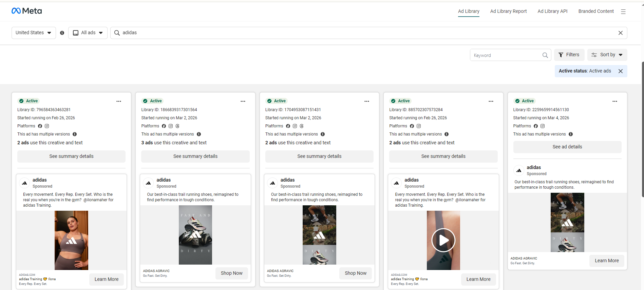Click Learn More on ad 796584363463281
The width and height of the screenshot is (644, 290).
point(107,279)
